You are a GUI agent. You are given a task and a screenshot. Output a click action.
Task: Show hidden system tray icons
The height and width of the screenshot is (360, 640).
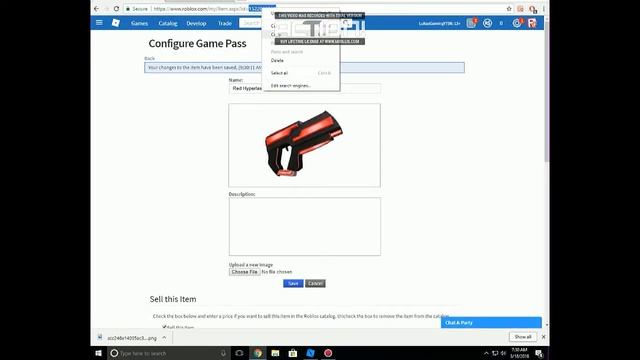tap(486, 353)
